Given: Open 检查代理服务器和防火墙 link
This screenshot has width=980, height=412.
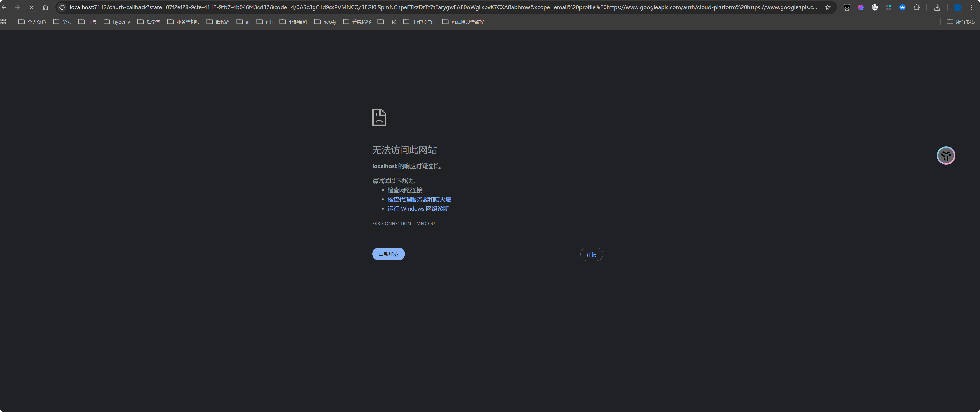Looking at the screenshot, I should point(419,199).
